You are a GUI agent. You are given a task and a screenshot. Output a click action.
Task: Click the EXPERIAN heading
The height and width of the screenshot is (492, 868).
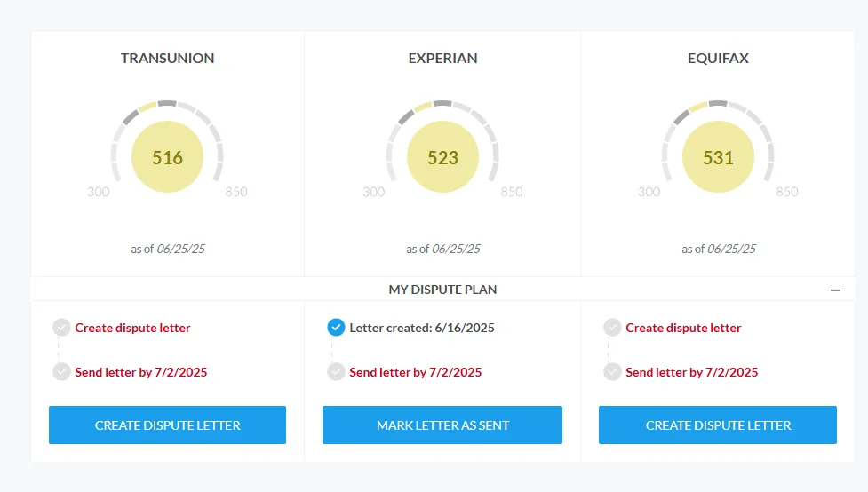442,58
